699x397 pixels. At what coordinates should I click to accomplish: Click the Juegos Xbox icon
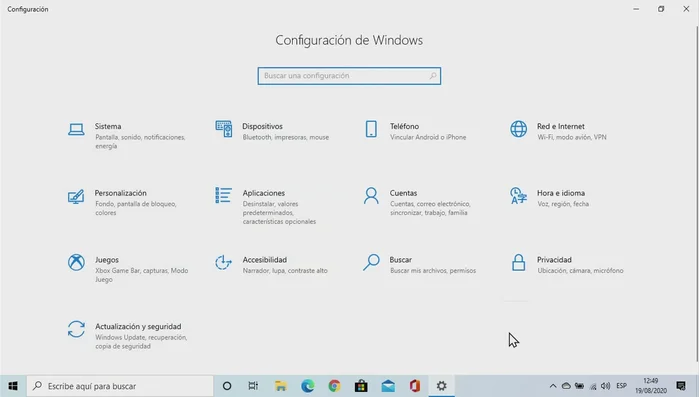click(x=76, y=262)
